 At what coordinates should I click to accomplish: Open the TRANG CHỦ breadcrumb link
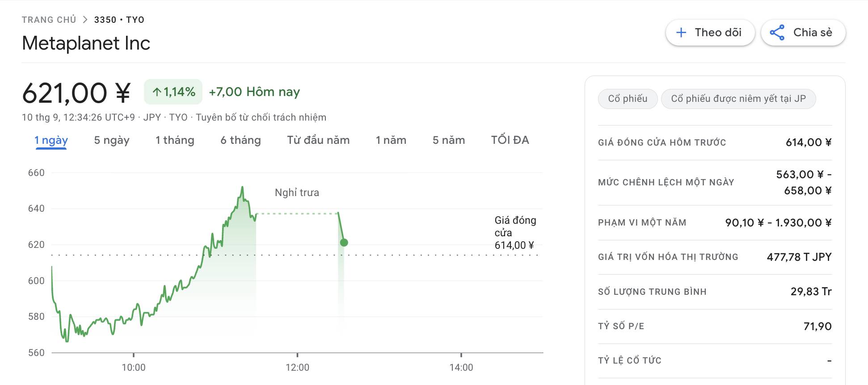pos(49,20)
